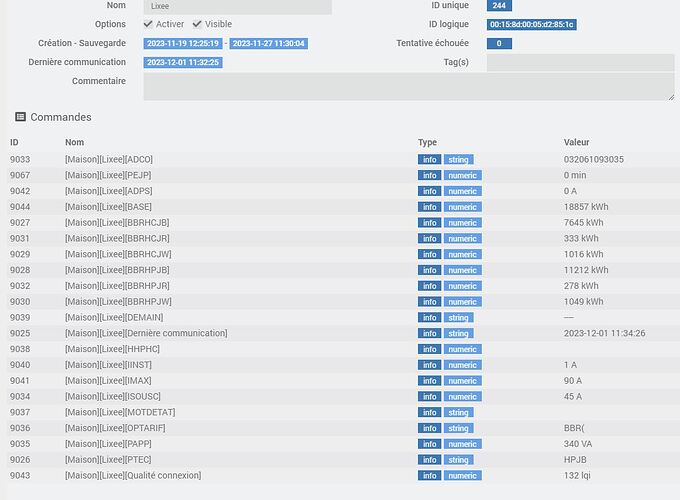This screenshot has width=680, height=500.
Task: Click command name [Maison][Lixee][BBRHCJB]
Action: pos(117,222)
